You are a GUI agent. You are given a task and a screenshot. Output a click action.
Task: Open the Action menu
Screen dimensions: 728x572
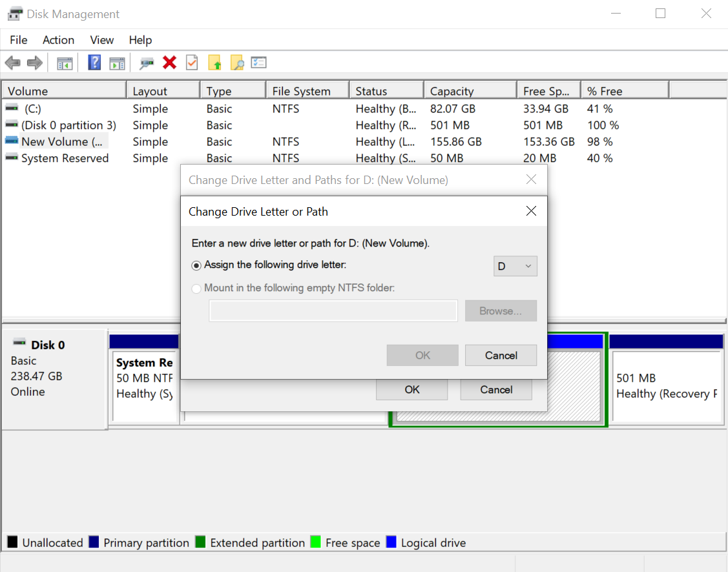[58, 40]
